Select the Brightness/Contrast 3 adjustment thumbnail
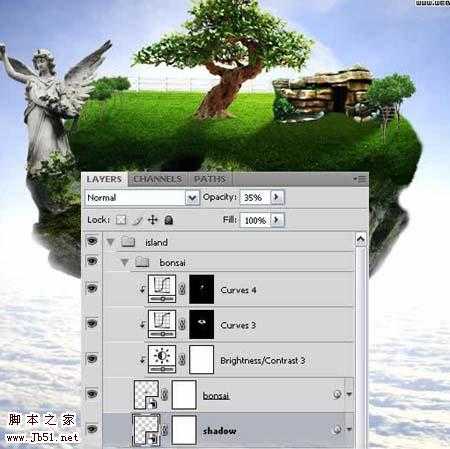 [x=162, y=359]
